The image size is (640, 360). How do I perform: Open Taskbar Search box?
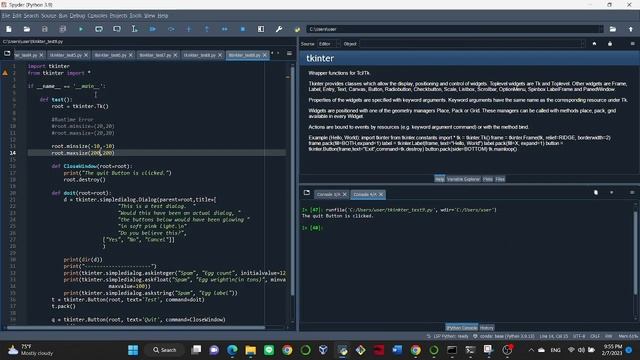click(165, 350)
